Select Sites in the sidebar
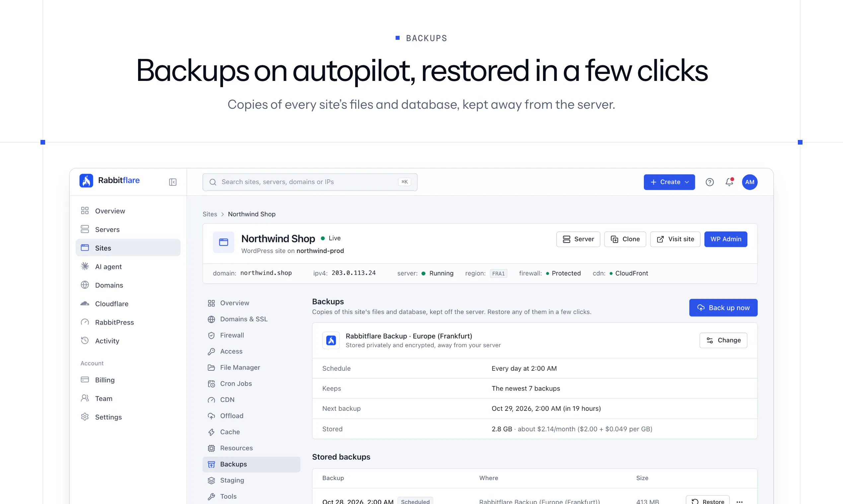The image size is (843, 504). point(128,248)
